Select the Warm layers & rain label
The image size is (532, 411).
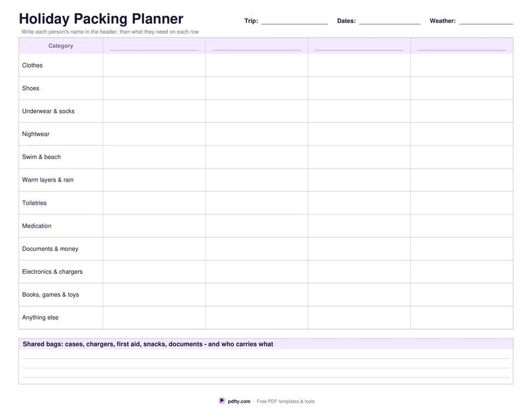48,180
